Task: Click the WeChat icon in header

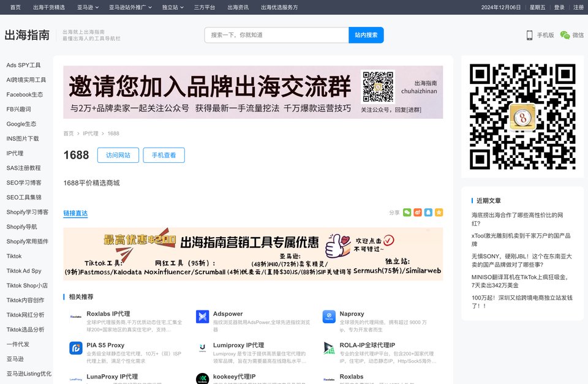Action: pyautogui.click(x=565, y=36)
